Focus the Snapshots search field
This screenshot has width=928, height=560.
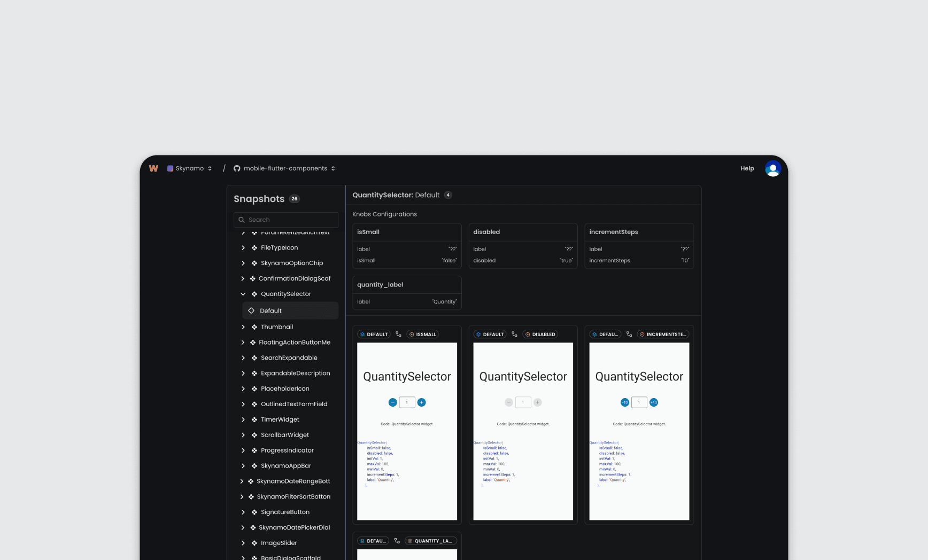click(286, 220)
